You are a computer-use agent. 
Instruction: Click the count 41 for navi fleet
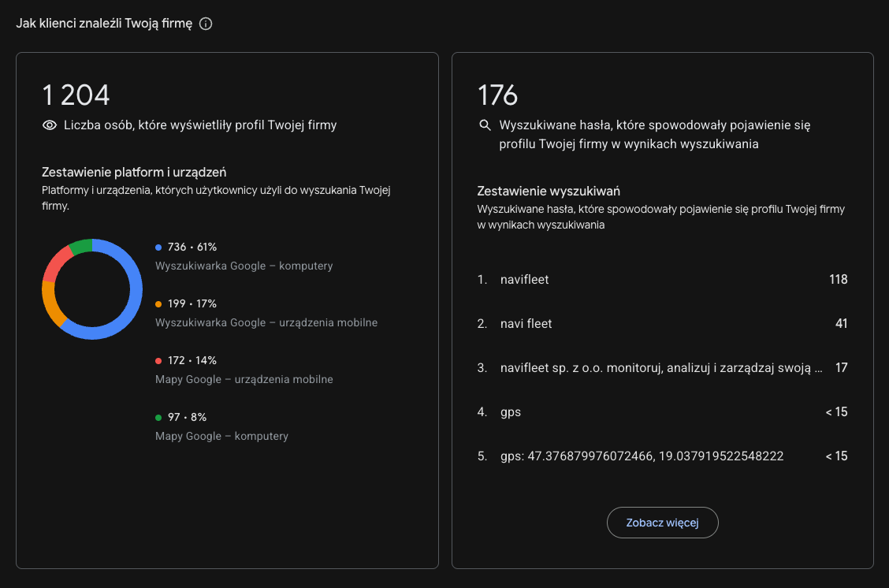point(842,324)
